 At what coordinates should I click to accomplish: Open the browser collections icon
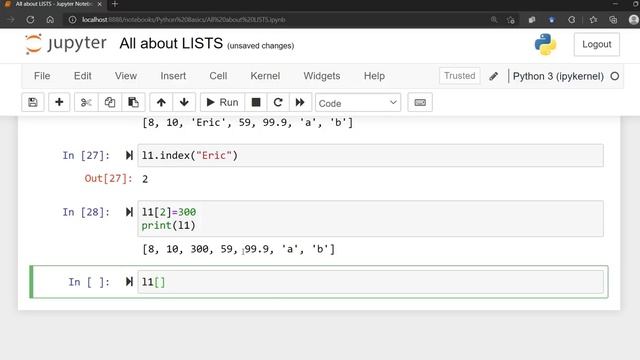613,20
